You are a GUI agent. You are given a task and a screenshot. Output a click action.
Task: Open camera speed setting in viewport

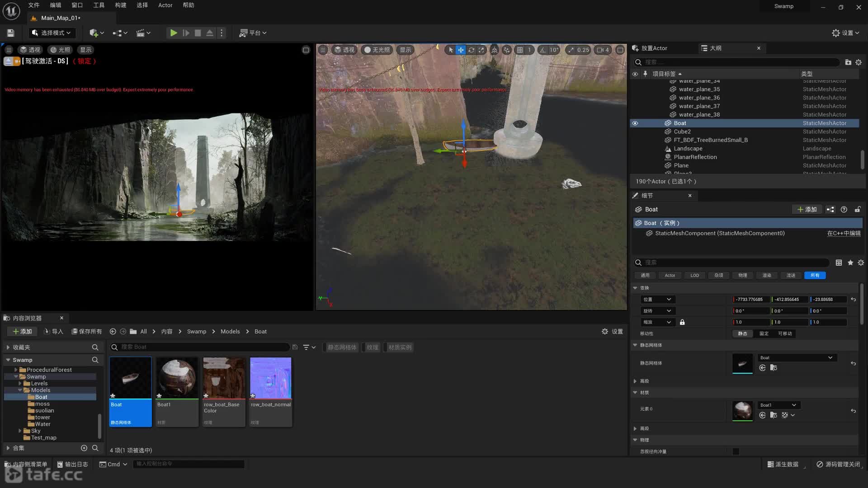pos(603,50)
